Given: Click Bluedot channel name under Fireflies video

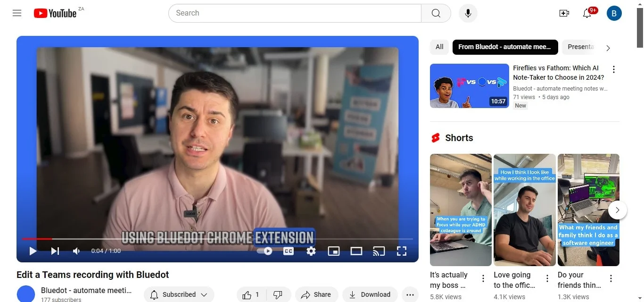Looking at the screenshot, I should (560, 89).
